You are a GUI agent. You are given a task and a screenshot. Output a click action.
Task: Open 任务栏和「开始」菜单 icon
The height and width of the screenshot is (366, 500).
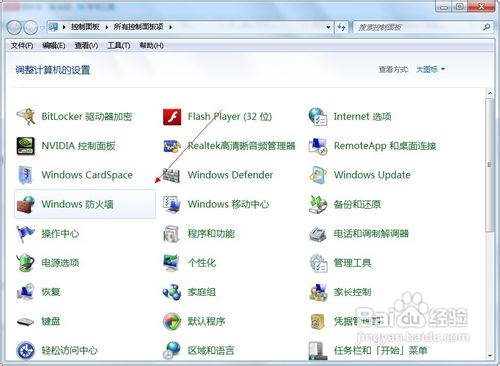tap(318, 351)
